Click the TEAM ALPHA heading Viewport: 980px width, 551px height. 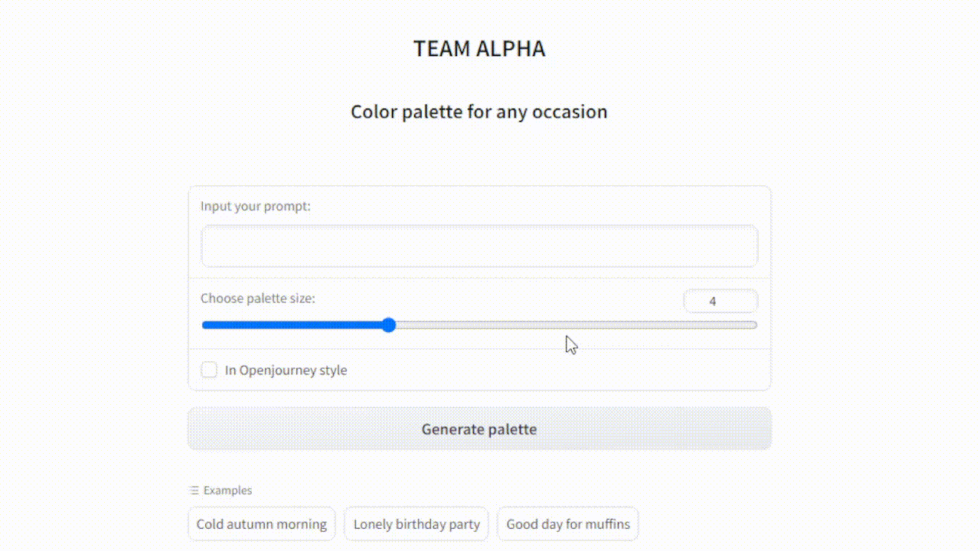(479, 49)
